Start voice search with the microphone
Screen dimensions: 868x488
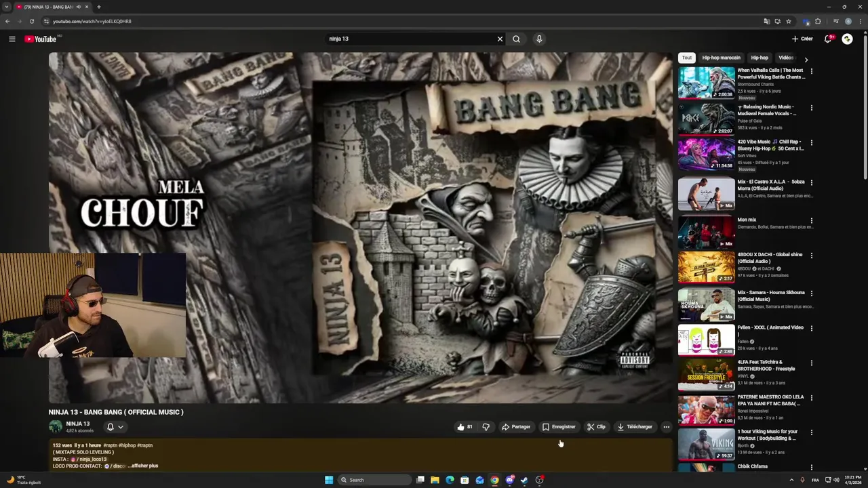(x=539, y=39)
